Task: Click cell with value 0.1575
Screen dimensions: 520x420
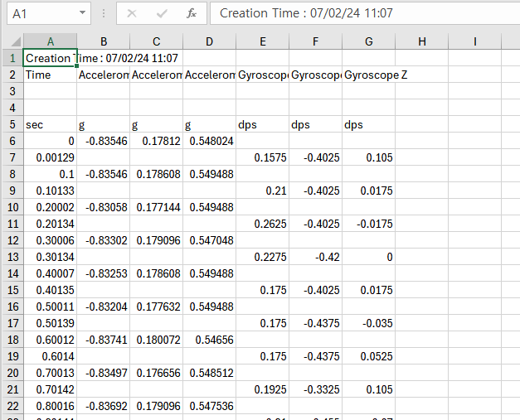Action: tap(263, 157)
